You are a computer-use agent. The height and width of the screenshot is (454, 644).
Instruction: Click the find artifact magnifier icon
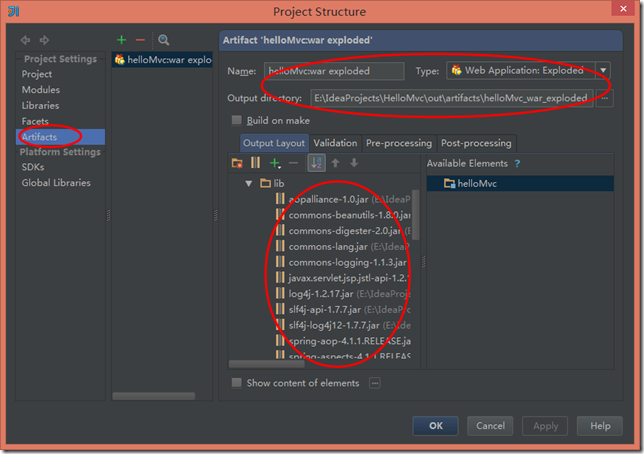click(x=163, y=40)
